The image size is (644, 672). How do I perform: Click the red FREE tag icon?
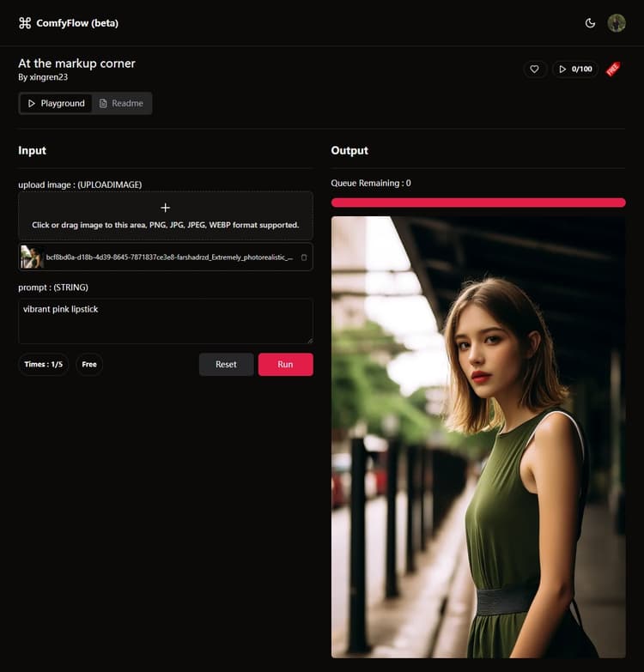click(x=613, y=69)
